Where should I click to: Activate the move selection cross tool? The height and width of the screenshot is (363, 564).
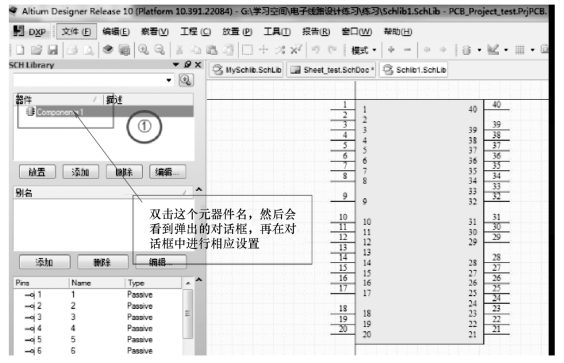[x=264, y=50]
